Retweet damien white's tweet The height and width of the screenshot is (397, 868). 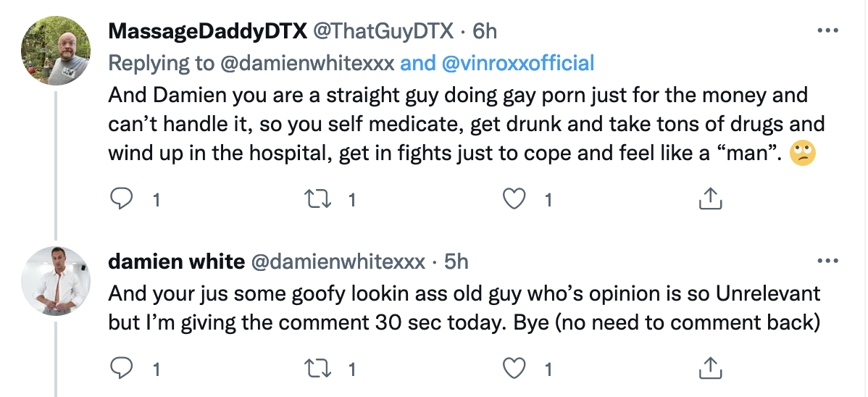pyautogui.click(x=318, y=368)
